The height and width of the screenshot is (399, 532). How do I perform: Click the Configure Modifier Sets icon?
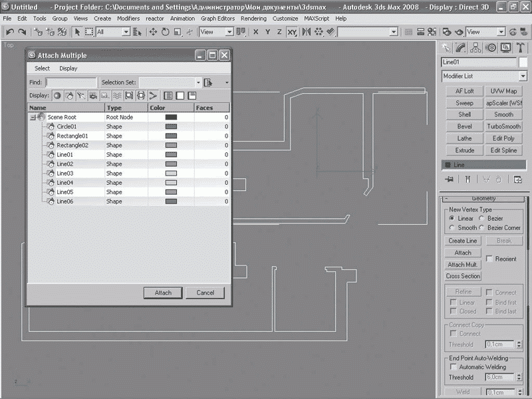point(517,179)
